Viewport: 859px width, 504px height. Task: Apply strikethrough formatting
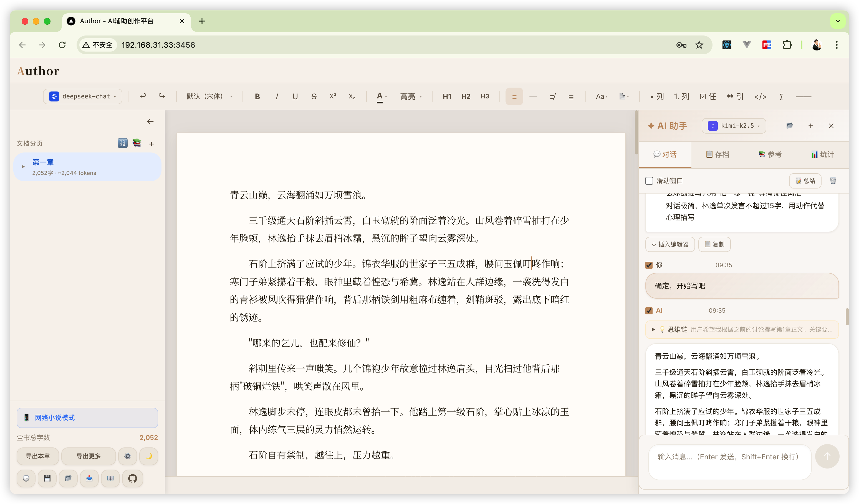pos(314,97)
